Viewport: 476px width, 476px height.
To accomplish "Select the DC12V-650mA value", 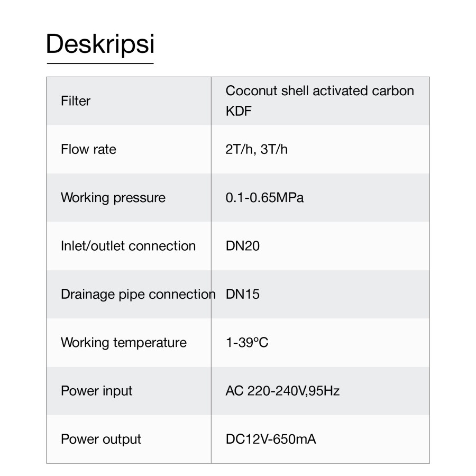I will coord(271,439).
